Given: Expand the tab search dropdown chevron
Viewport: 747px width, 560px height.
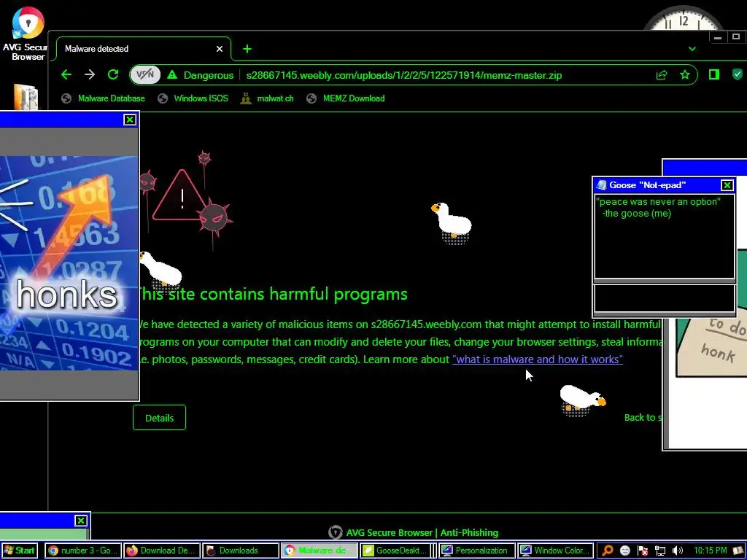Looking at the screenshot, I should pyautogui.click(x=692, y=49).
